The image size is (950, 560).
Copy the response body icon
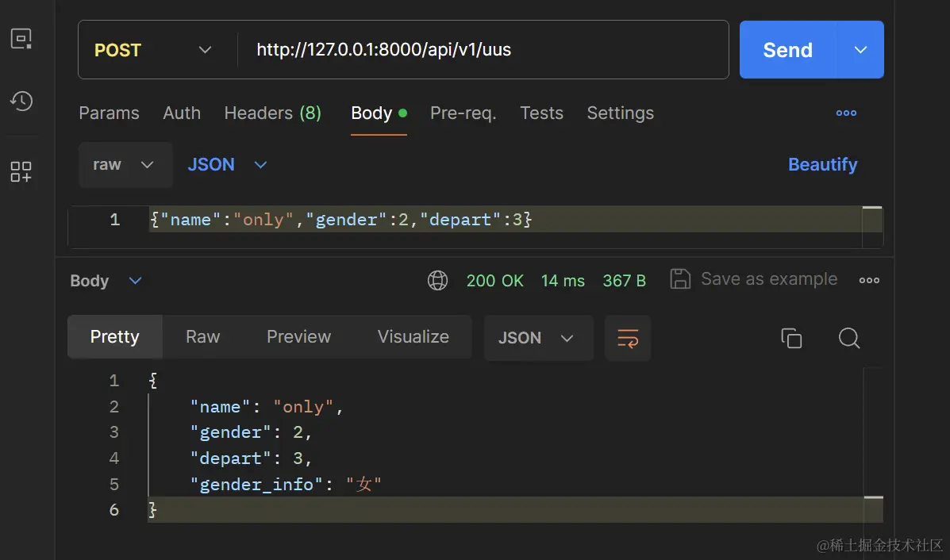coord(791,338)
